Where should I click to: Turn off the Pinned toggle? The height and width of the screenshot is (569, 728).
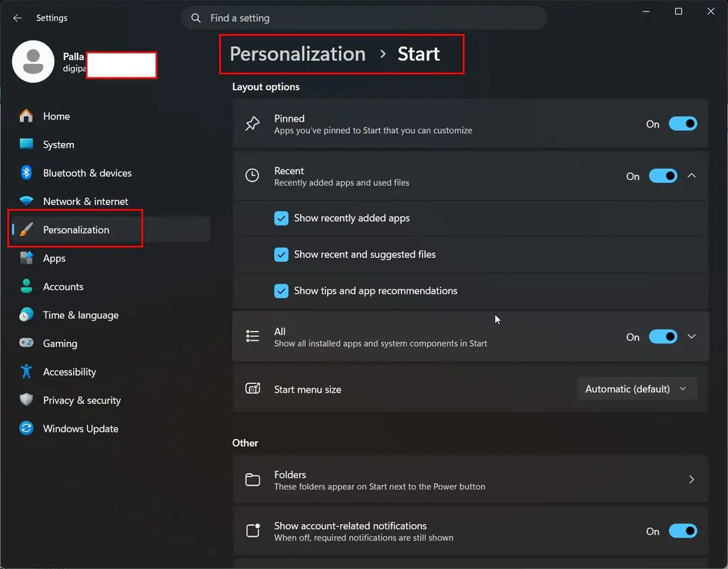(682, 124)
